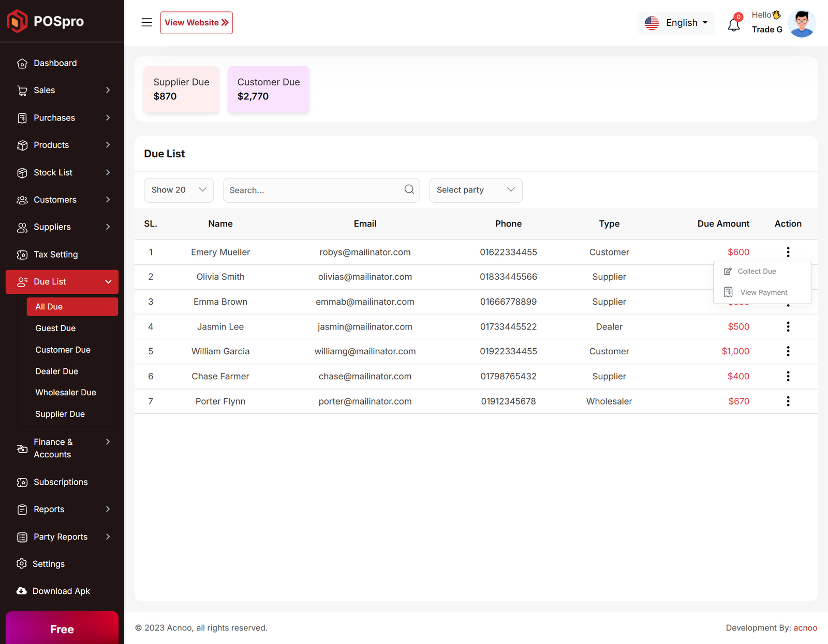Screen dimensions: 828x644
Task: Click the notification bell icon
Action: point(733,24)
